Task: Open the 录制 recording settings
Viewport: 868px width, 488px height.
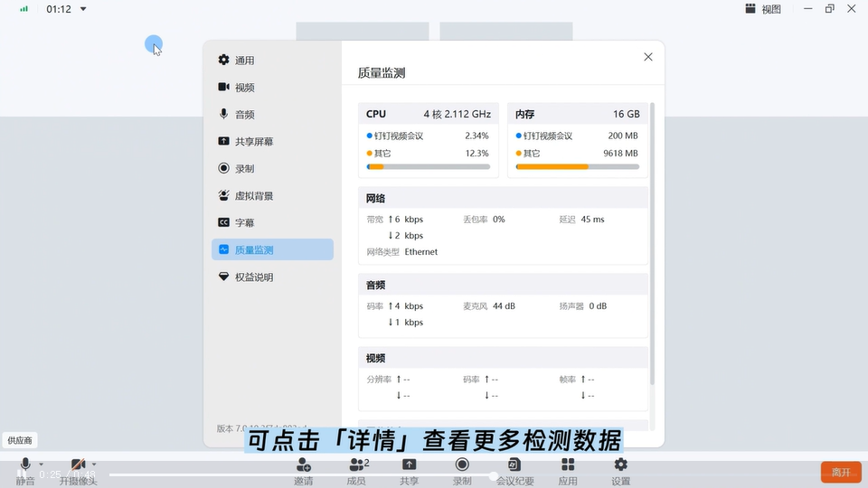Action: coord(272,168)
